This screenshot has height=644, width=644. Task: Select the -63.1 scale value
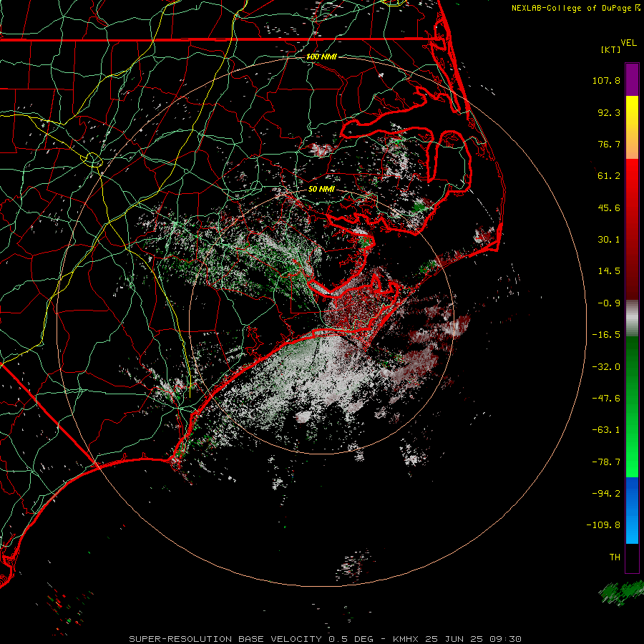pos(606,430)
